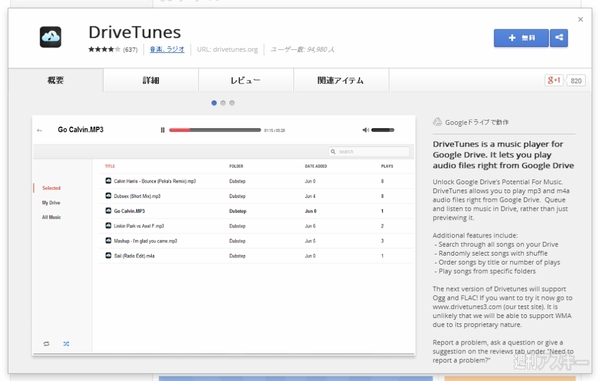Switch to the 関連アイテム tab
Image resolution: width=600 pixels, height=381 pixels.
pyautogui.click(x=341, y=80)
